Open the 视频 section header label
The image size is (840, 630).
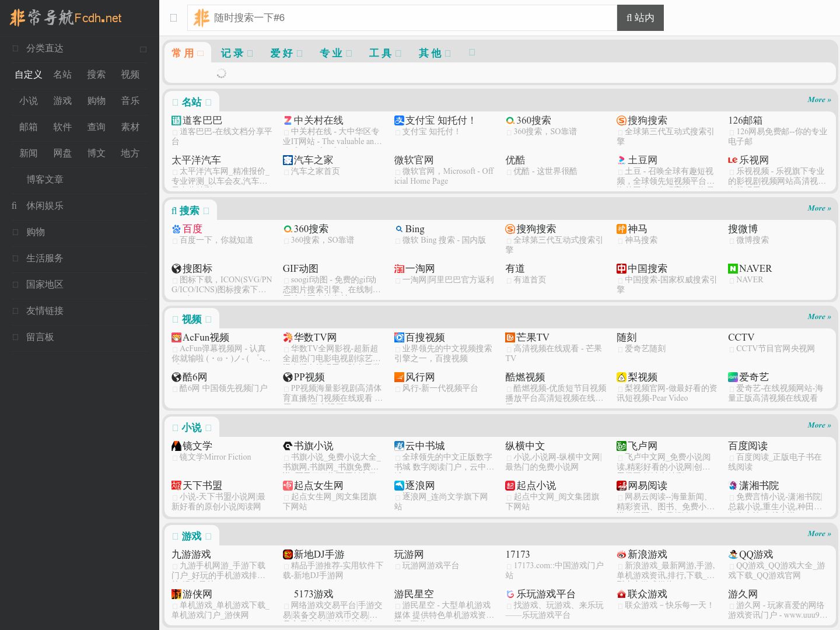pyautogui.click(x=191, y=319)
